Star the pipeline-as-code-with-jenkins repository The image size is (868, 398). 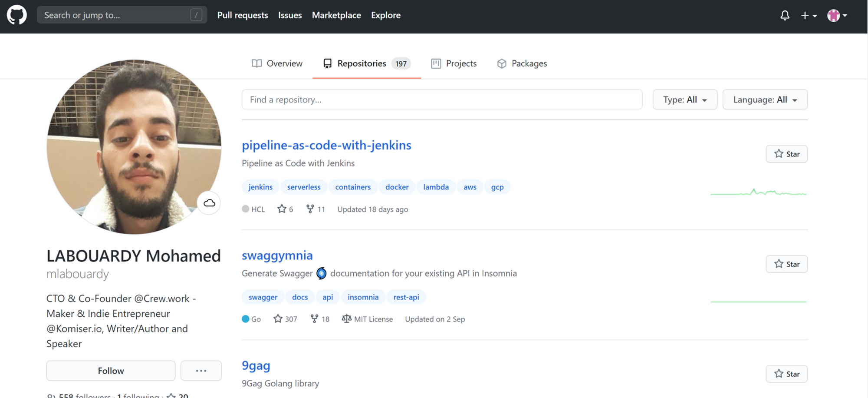[x=786, y=154]
